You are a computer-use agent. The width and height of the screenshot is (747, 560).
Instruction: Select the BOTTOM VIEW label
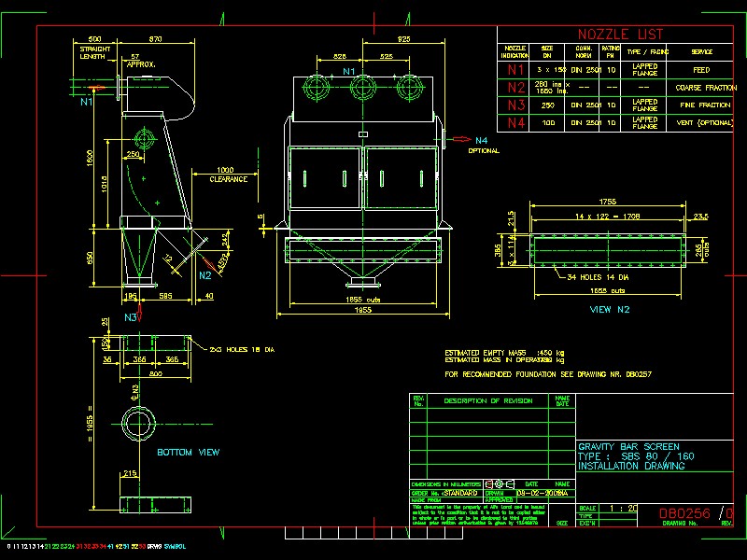click(x=188, y=453)
